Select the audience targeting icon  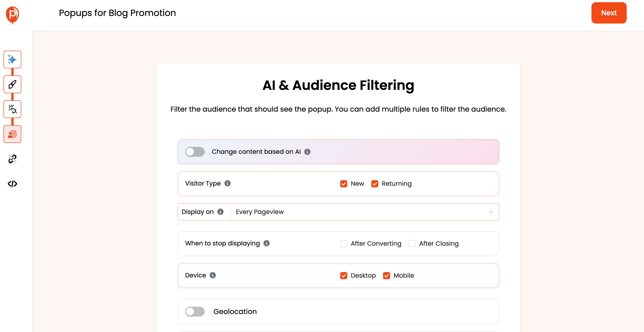coord(13,134)
